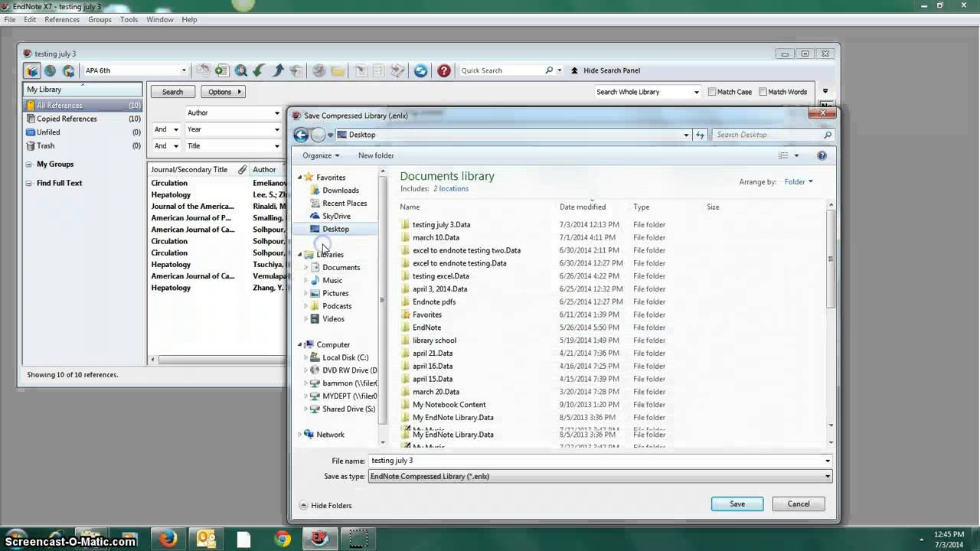This screenshot has width=980, height=551.
Task: Click the File name input field
Action: pyautogui.click(x=600, y=461)
